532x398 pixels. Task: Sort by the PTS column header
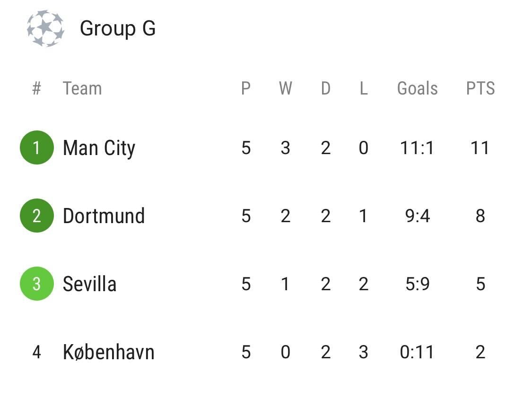click(x=480, y=88)
